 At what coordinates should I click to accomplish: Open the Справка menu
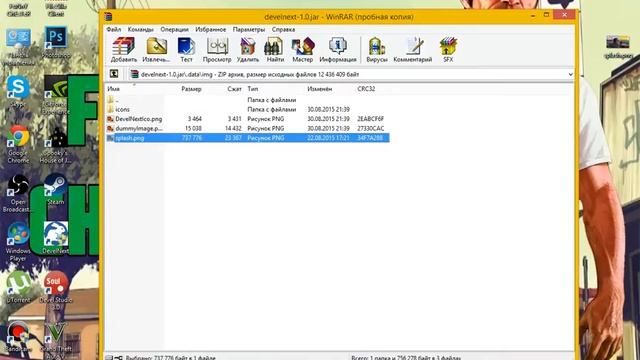(283, 29)
